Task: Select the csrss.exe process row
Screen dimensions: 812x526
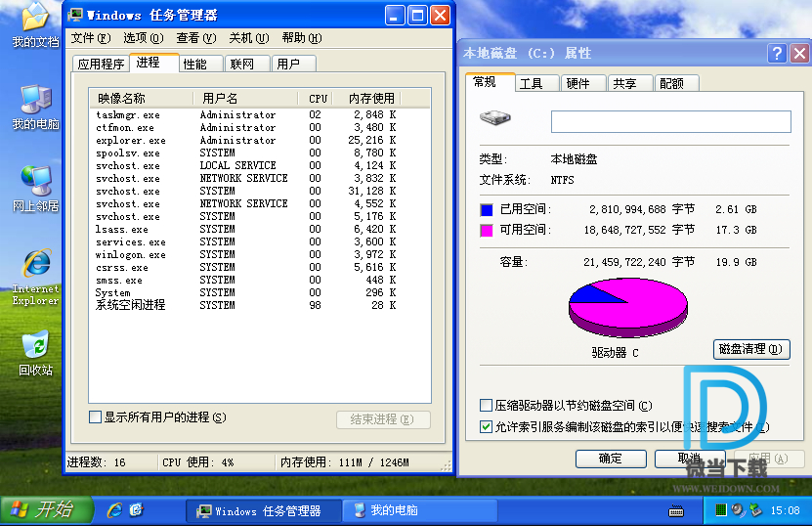Action: coord(246,268)
